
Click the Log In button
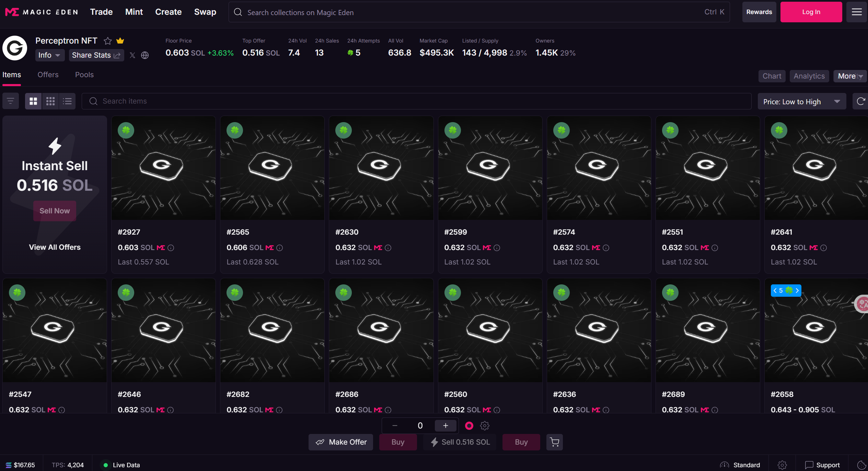[x=811, y=12]
